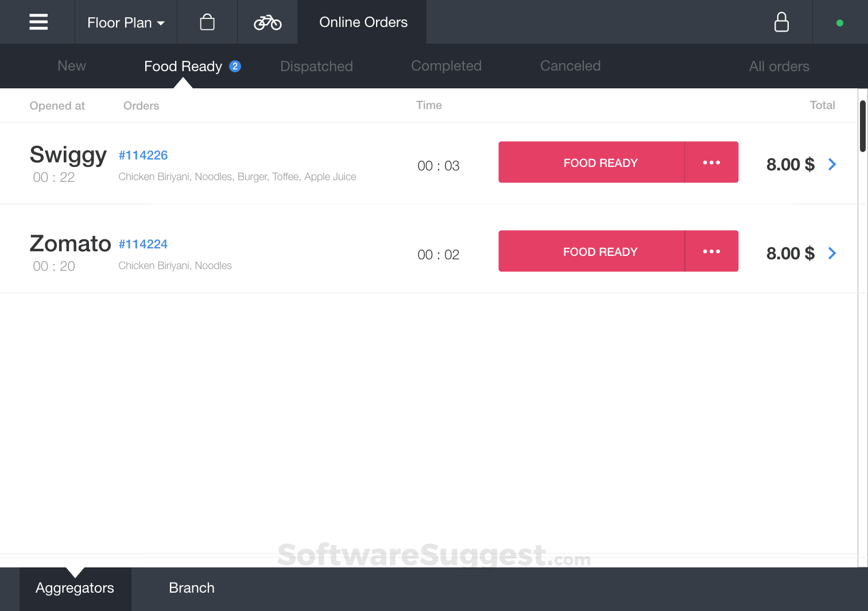
Task: Open more options for Swiggy order
Action: pyautogui.click(x=711, y=162)
